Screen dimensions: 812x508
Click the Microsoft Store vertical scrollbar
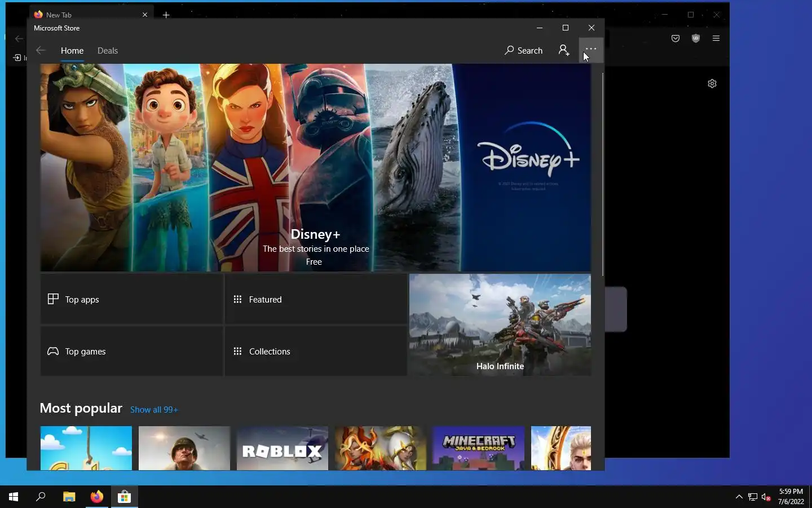tap(603, 174)
